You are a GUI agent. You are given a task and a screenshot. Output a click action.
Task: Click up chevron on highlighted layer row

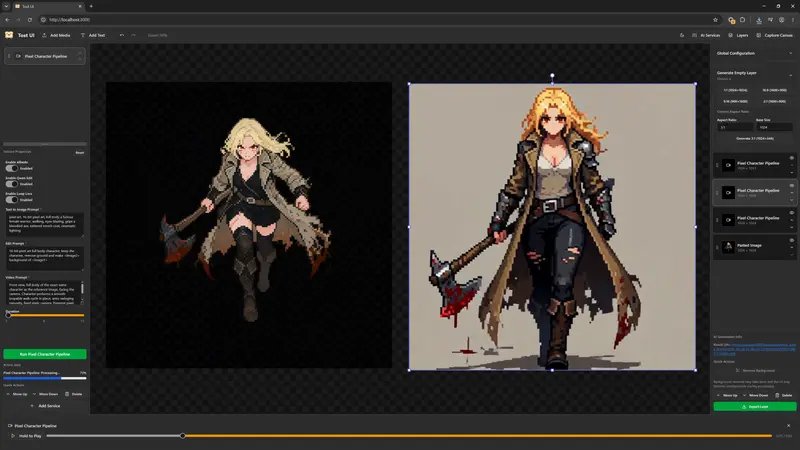(x=792, y=193)
